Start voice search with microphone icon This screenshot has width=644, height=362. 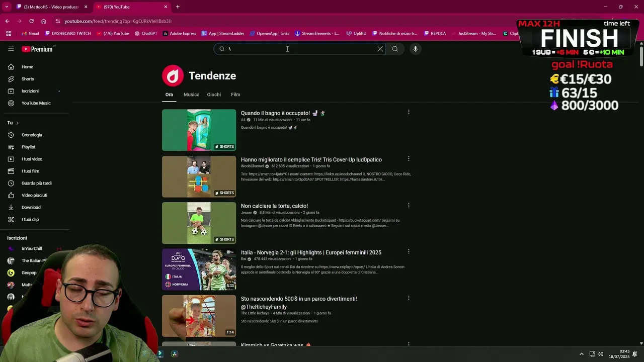[415, 49]
